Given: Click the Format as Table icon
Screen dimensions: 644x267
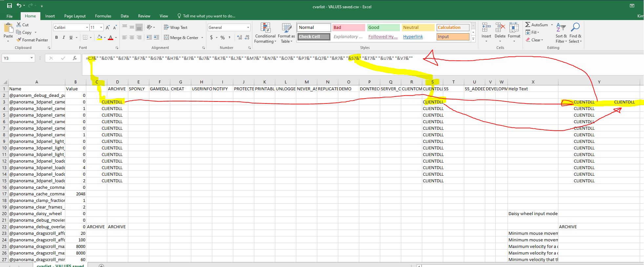Looking at the screenshot, I should 286,33.
